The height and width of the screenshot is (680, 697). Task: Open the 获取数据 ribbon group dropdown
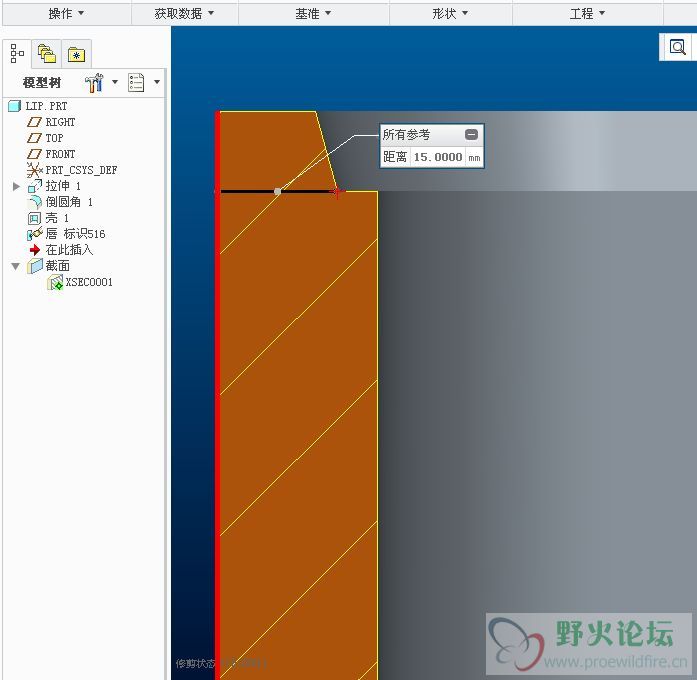point(184,13)
